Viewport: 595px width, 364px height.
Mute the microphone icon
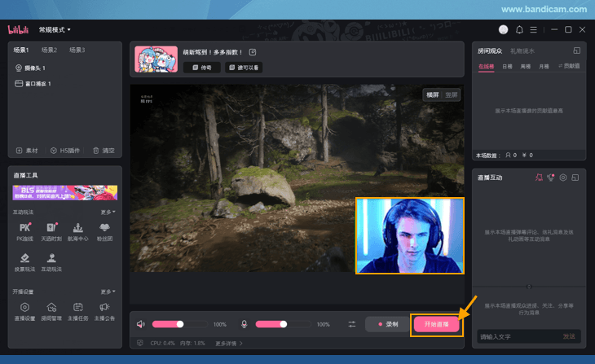pyautogui.click(x=244, y=324)
